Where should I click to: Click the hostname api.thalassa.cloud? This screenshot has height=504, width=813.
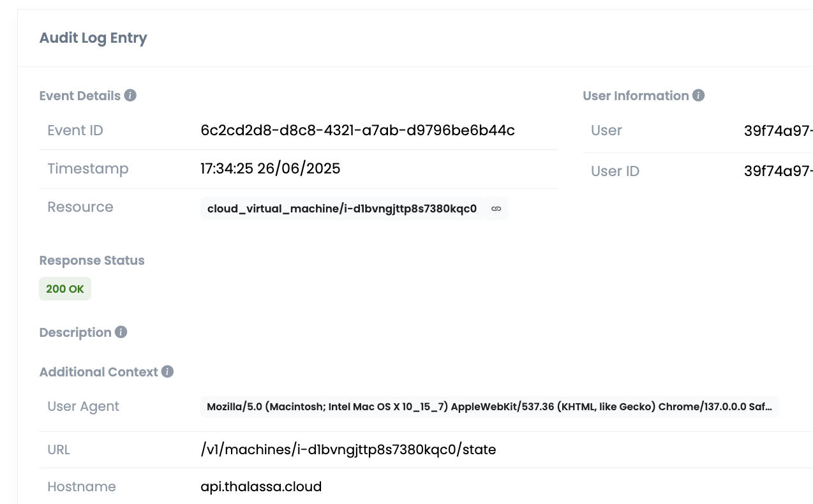coord(260,487)
